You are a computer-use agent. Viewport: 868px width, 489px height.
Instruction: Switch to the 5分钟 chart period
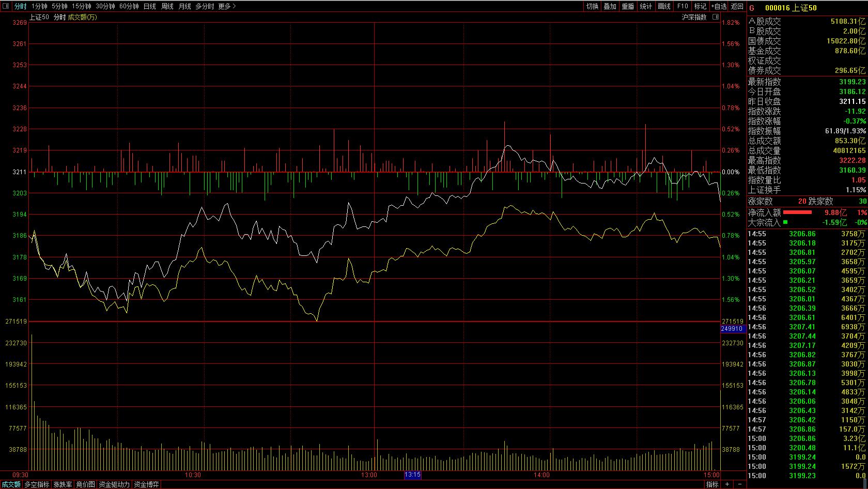pos(59,6)
